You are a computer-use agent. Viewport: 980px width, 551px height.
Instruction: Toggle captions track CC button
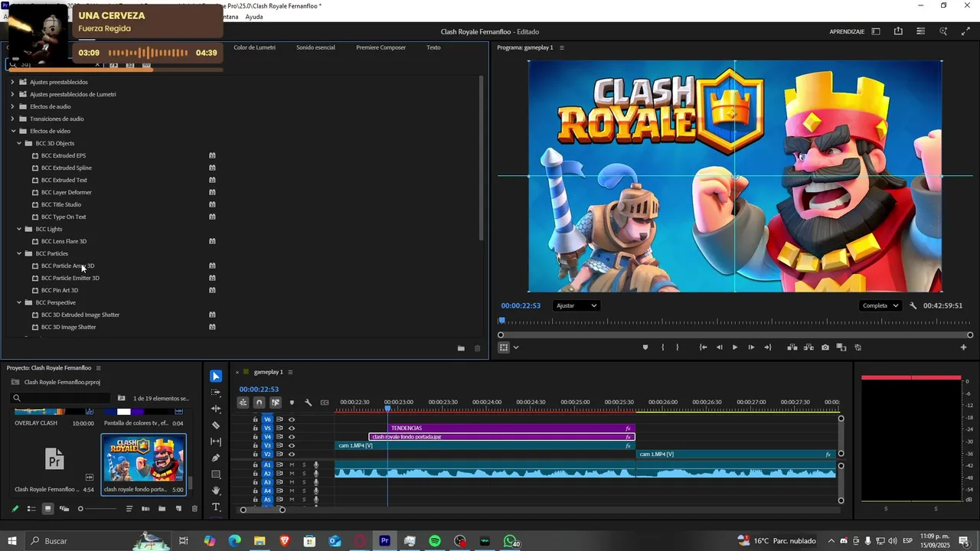tap(325, 403)
